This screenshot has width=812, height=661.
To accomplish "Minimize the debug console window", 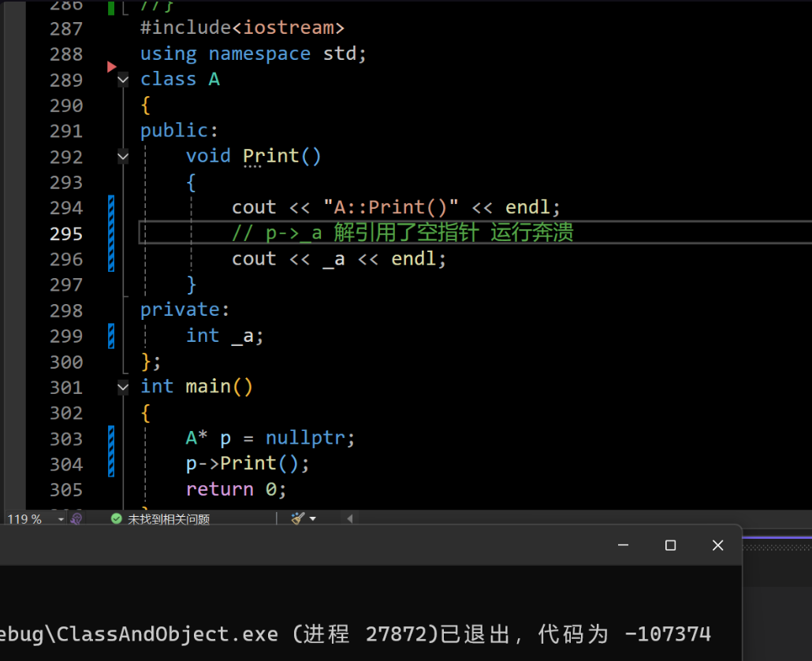I will click(x=623, y=545).
